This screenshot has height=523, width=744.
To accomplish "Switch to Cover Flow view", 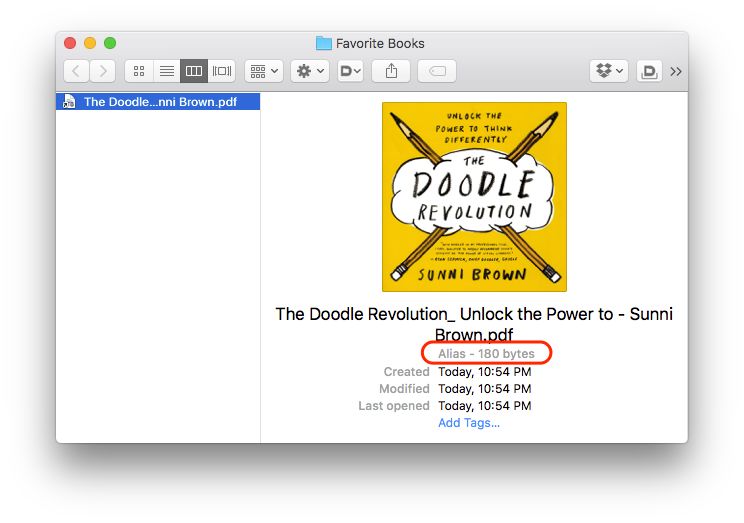I will (222, 71).
